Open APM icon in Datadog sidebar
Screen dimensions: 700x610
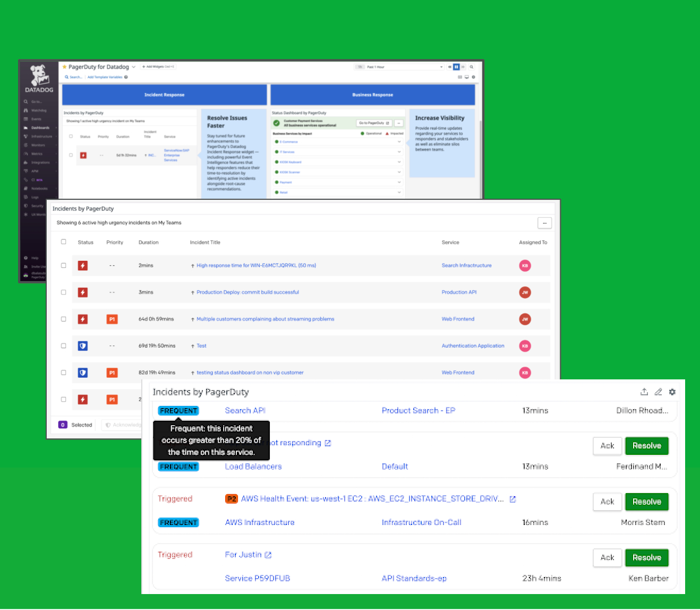(x=25, y=171)
